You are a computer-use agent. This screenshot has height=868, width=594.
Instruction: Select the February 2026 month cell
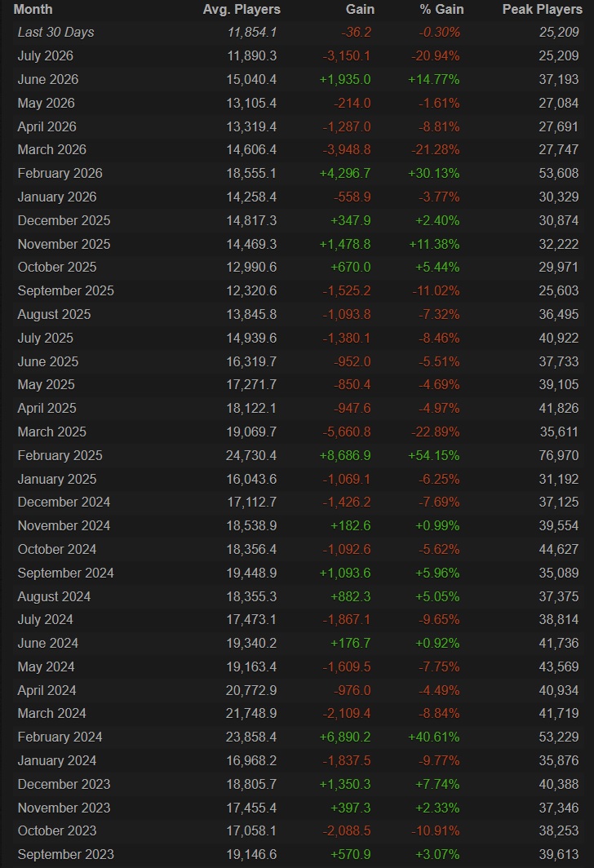(60, 173)
